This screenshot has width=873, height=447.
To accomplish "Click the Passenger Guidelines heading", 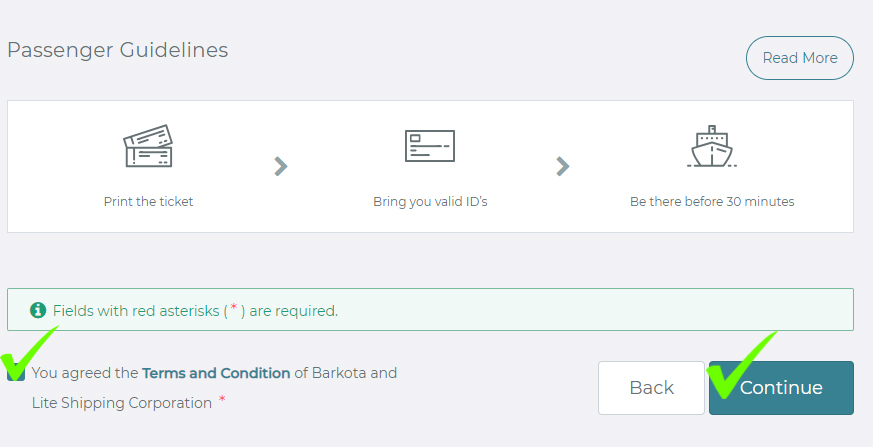I will click(117, 50).
